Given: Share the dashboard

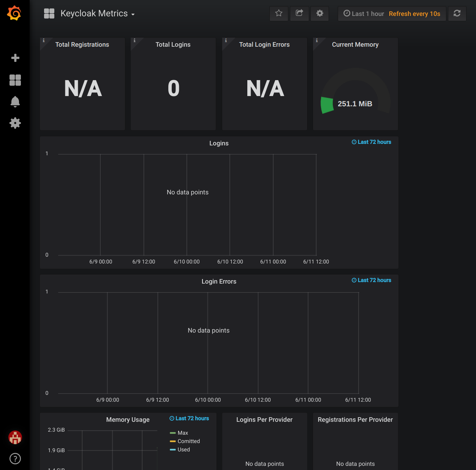Looking at the screenshot, I should point(299,14).
